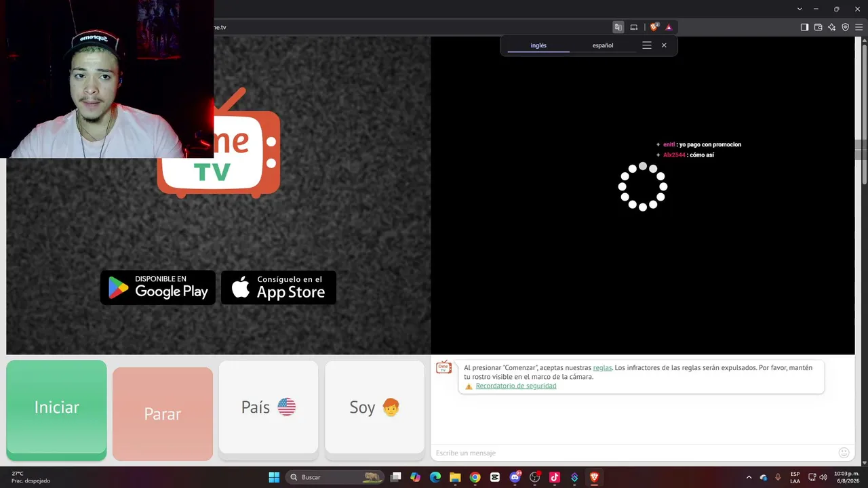
Task: Open the Windows Start menu
Action: point(274,477)
